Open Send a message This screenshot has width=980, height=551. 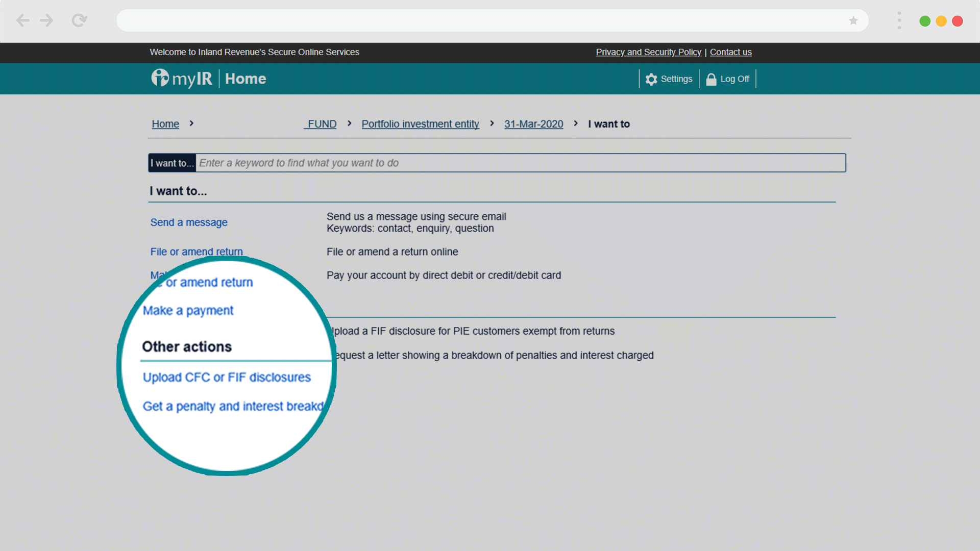click(x=189, y=222)
